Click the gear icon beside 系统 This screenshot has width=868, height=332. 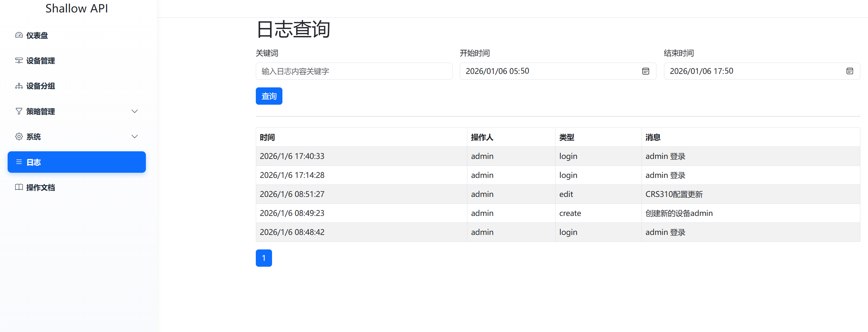[19, 136]
